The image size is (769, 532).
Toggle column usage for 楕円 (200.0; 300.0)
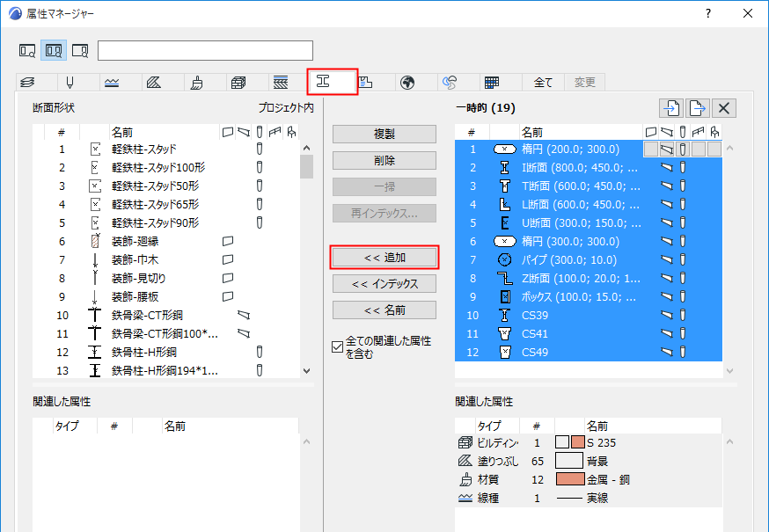click(x=682, y=149)
